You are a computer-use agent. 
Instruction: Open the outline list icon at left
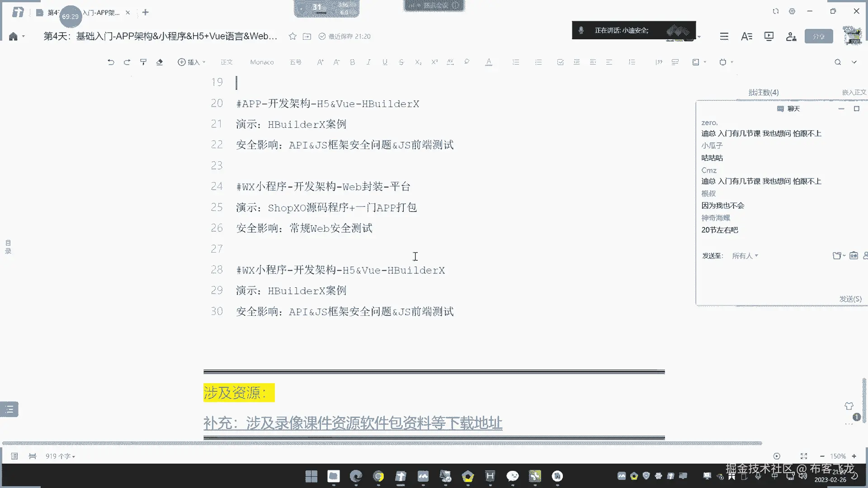click(x=9, y=409)
